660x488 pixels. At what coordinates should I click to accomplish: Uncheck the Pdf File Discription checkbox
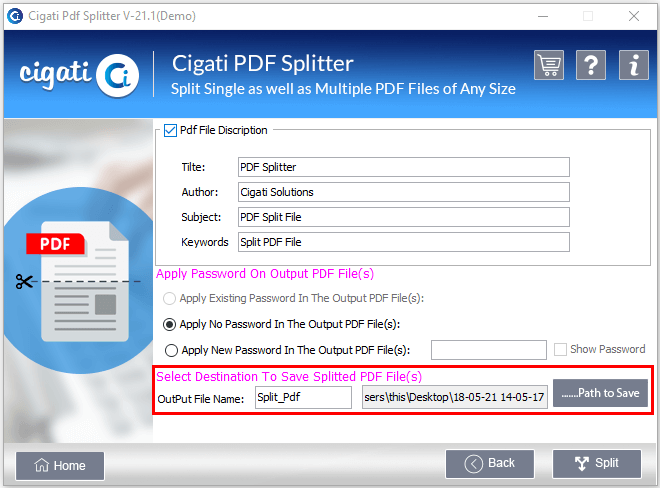(x=170, y=131)
